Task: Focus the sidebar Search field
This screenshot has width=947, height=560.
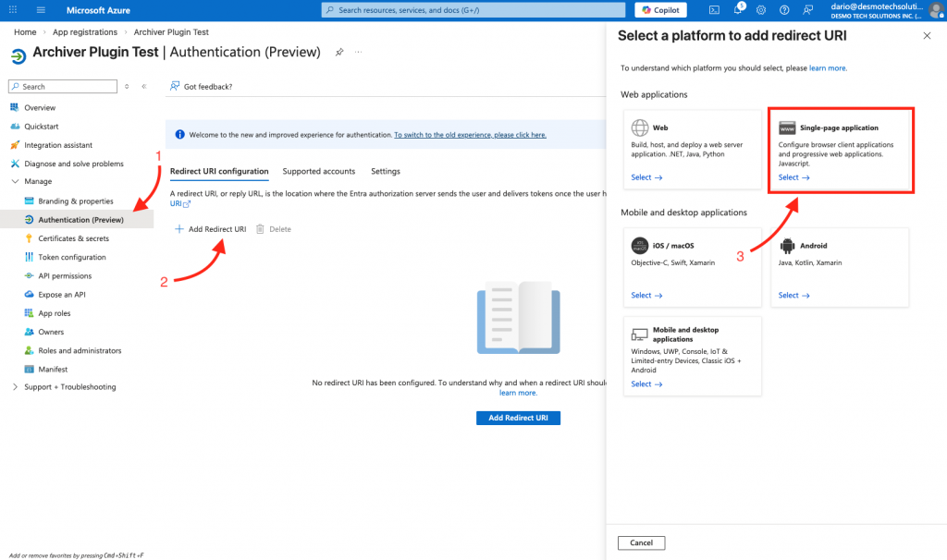Action: click(63, 86)
